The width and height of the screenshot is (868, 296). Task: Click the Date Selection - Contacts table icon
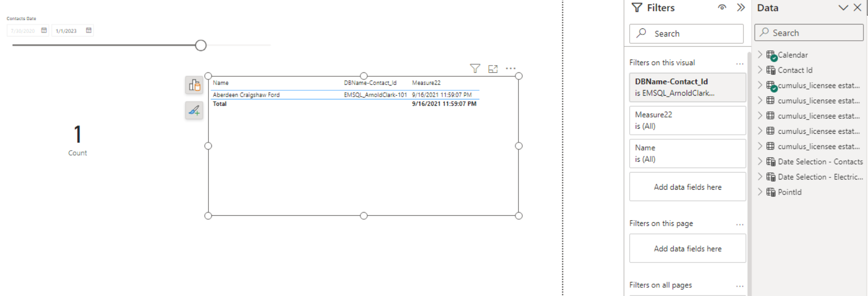click(x=771, y=162)
